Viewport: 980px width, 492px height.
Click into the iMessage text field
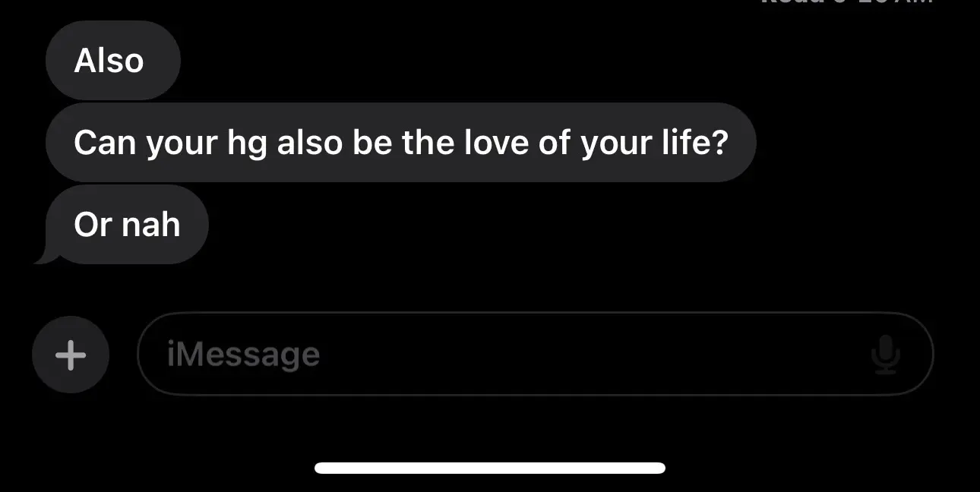[x=535, y=354]
